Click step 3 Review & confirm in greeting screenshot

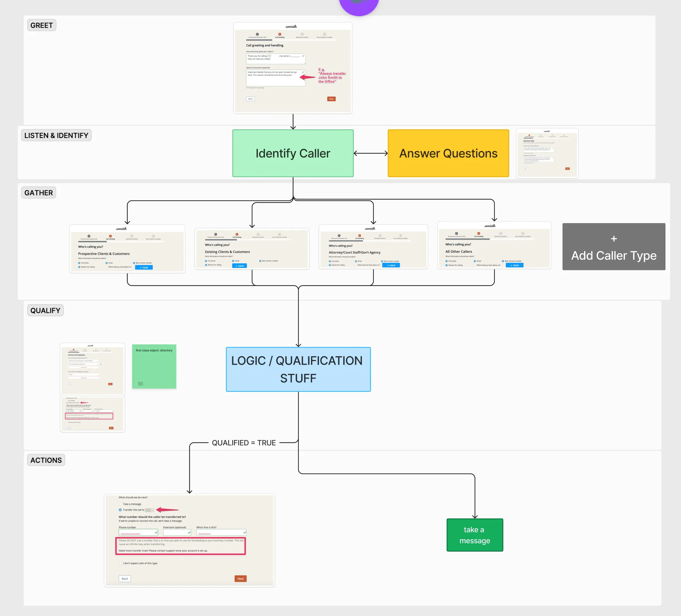click(302, 35)
